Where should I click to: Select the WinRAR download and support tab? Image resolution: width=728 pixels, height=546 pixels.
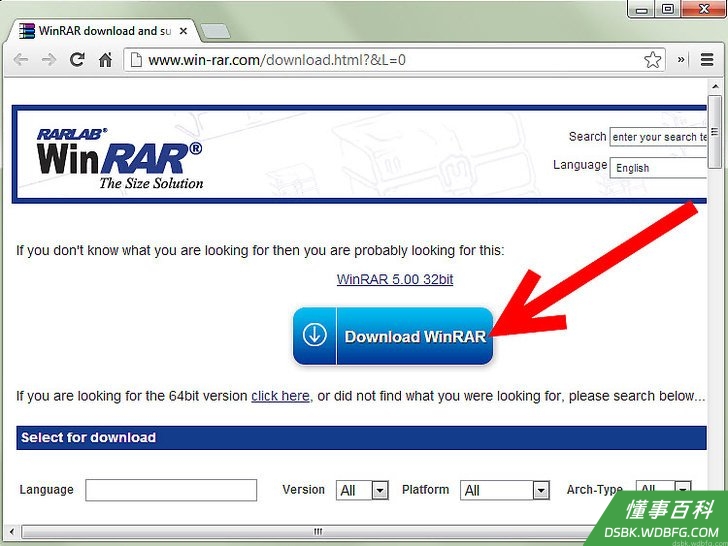coord(102,31)
